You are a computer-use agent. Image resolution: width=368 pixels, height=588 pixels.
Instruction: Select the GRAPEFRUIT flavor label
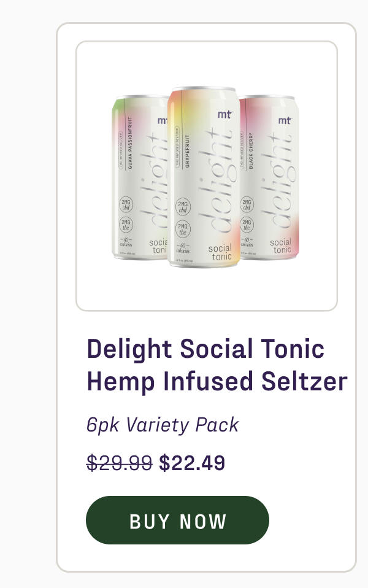(189, 149)
